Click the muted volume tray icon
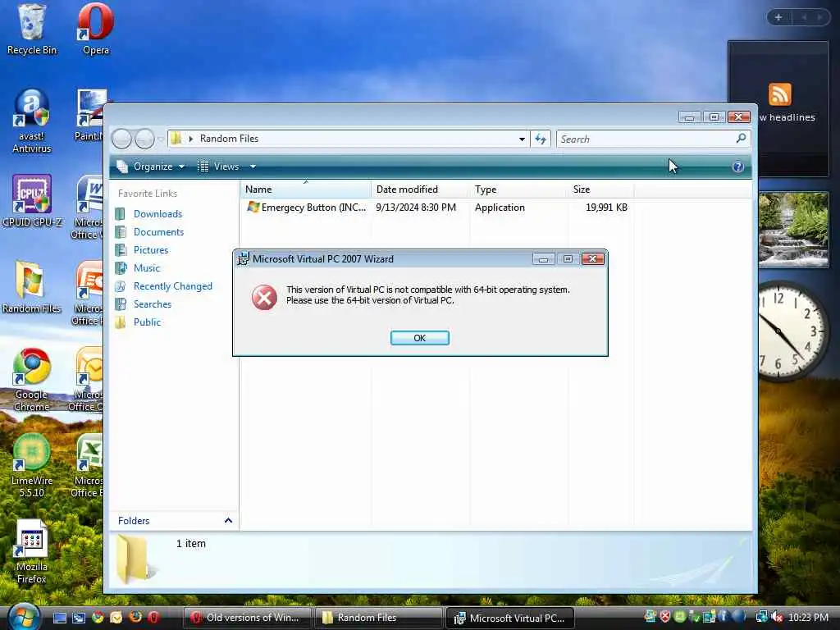Screen dimensions: 840x630 point(777,617)
